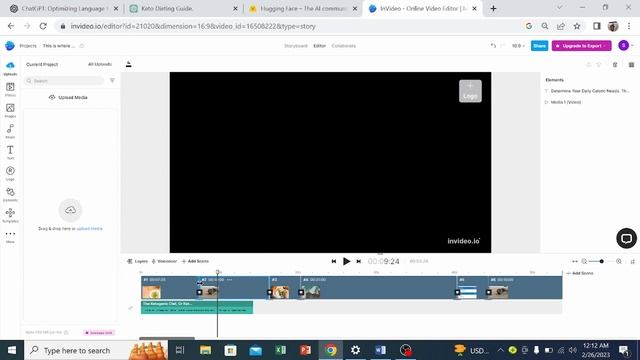Switch to the Collaborate tab

pos(344,46)
